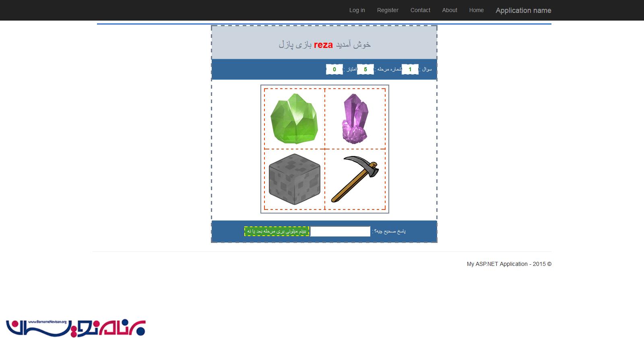This screenshot has height=338, width=644.
Task: Click the green emerald crystal puzzle tile
Action: click(295, 119)
